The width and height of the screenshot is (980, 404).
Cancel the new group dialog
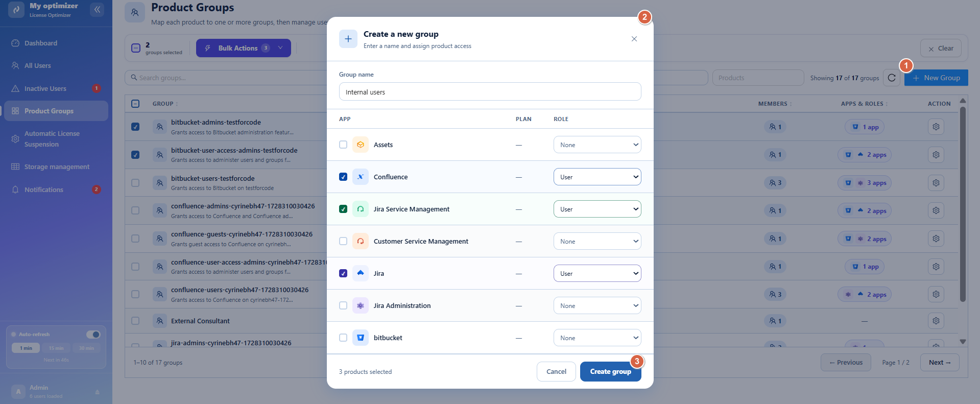pos(556,371)
